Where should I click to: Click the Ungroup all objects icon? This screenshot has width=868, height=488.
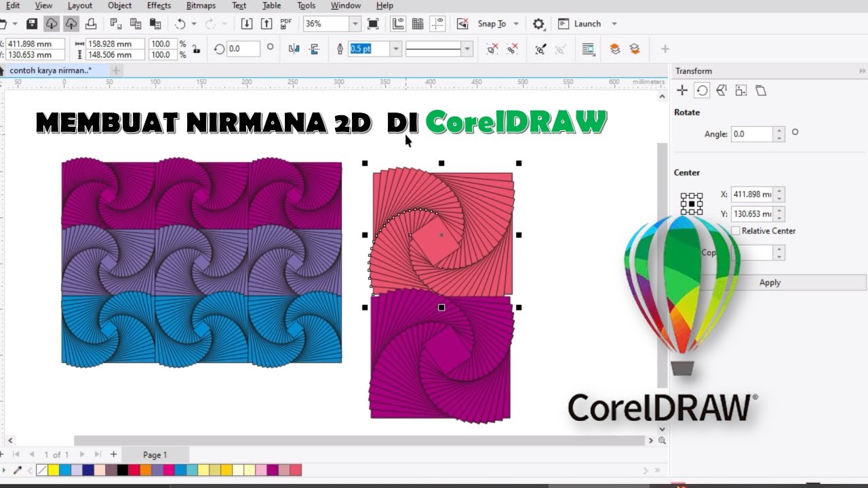pos(512,49)
